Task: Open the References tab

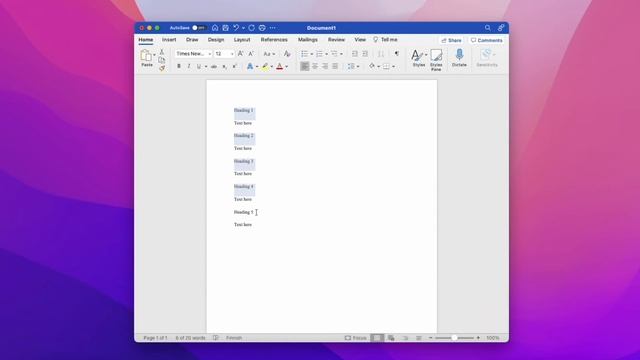Action: click(x=274, y=40)
